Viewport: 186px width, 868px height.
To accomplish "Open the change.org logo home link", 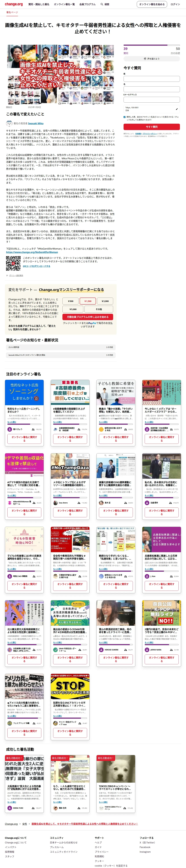I will point(14,4).
